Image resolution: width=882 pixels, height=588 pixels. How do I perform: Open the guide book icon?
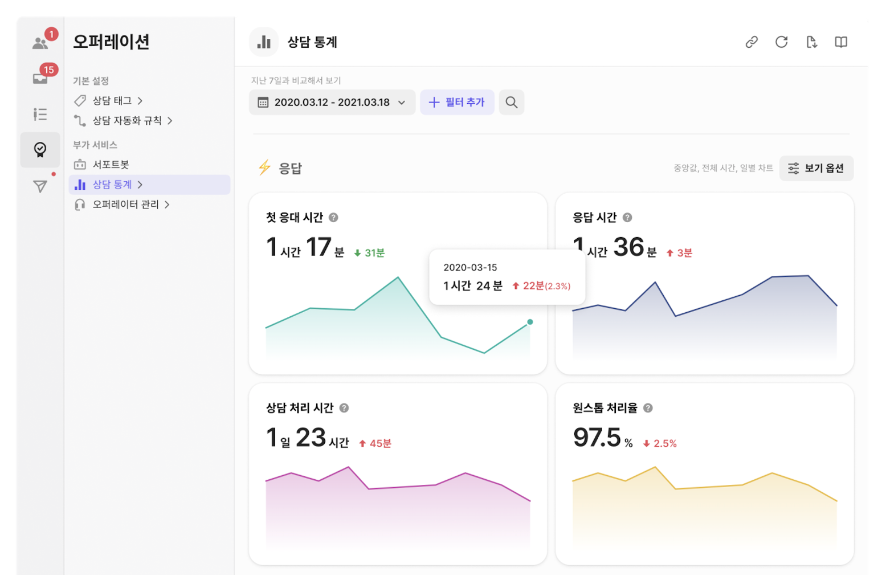(841, 42)
